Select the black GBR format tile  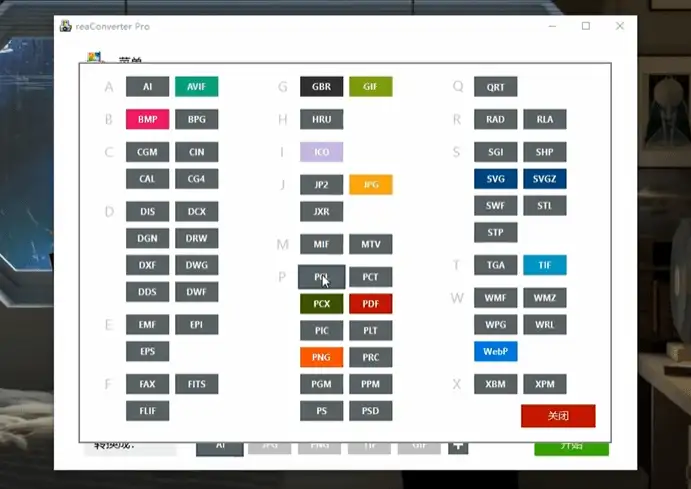(x=321, y=87)
